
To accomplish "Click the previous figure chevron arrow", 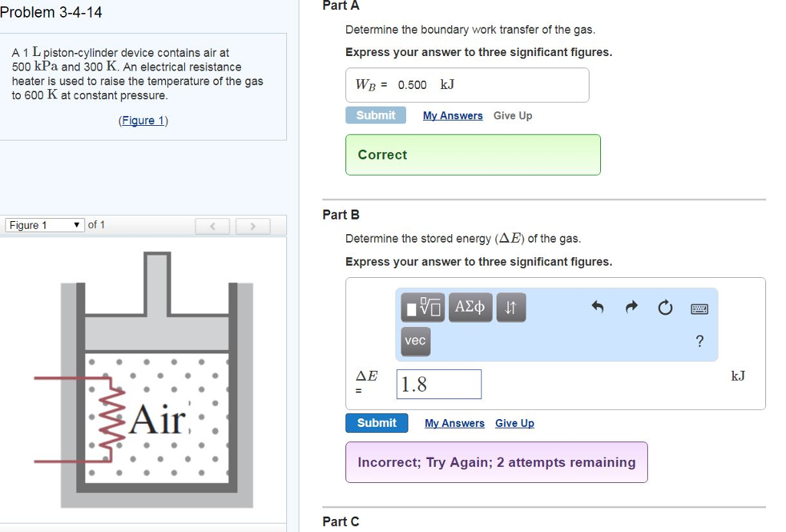I will [x=213, y=225].
